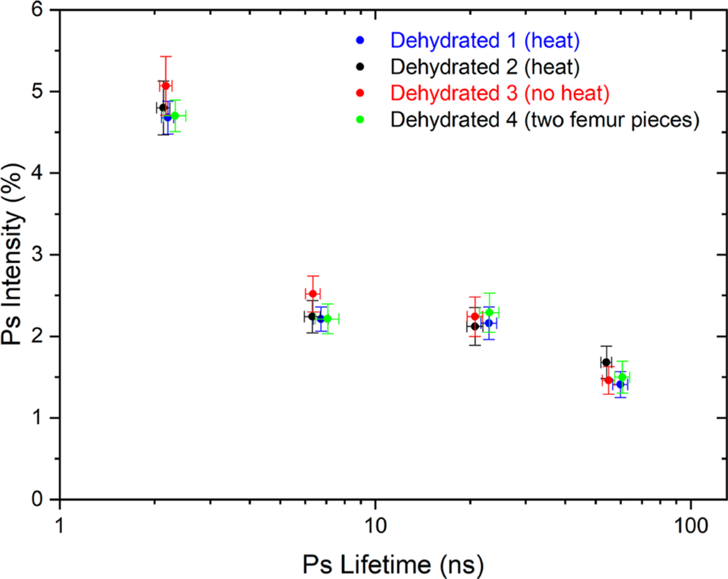Click the x-axis tick label "10"
The height and width of the screenshot is (579, 728).
pyautogui.click(x=375, y=526)
